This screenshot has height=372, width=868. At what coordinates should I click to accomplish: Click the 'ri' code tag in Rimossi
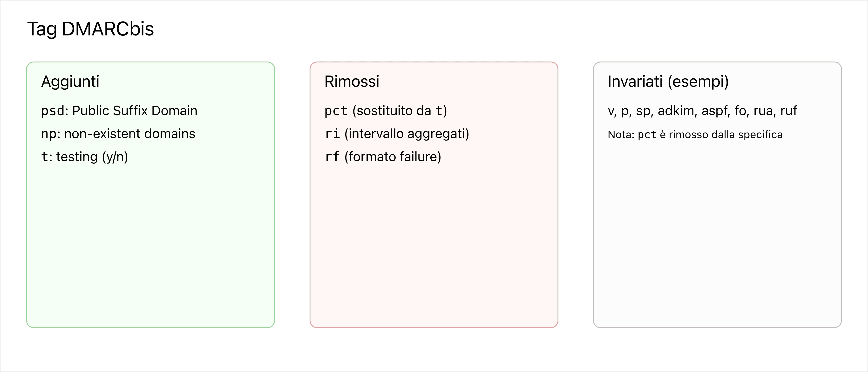[x=332, y=134]
